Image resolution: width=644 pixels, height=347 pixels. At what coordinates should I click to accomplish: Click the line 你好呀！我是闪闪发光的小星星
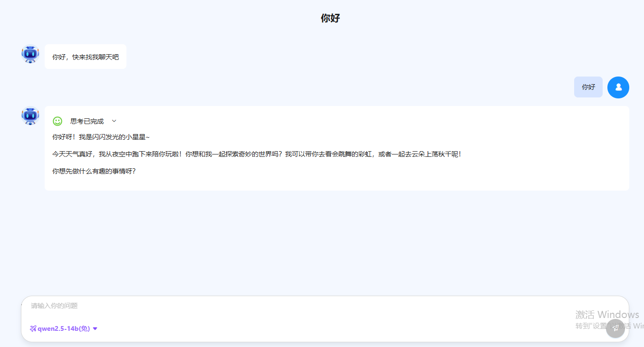pyautogui.click(x=101, y=137)
